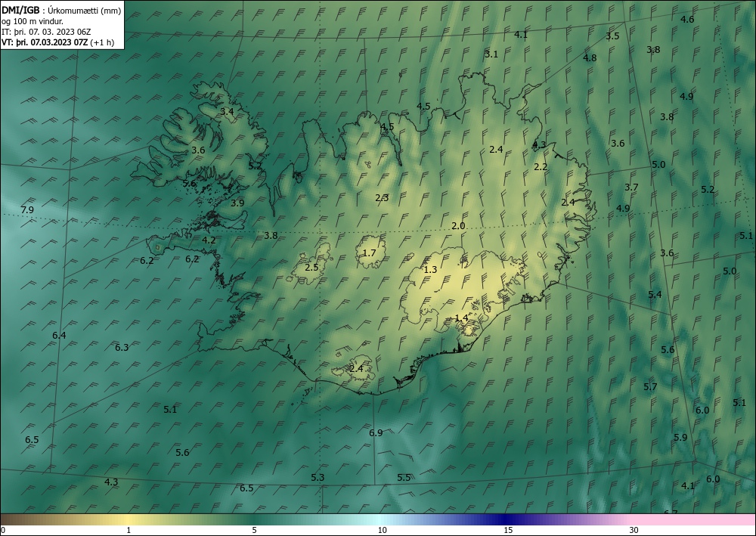The width and height of the screenshot is (756, 536).
Task: Click the dark blue segment of color bar
Action: click(x=507, y=519)
